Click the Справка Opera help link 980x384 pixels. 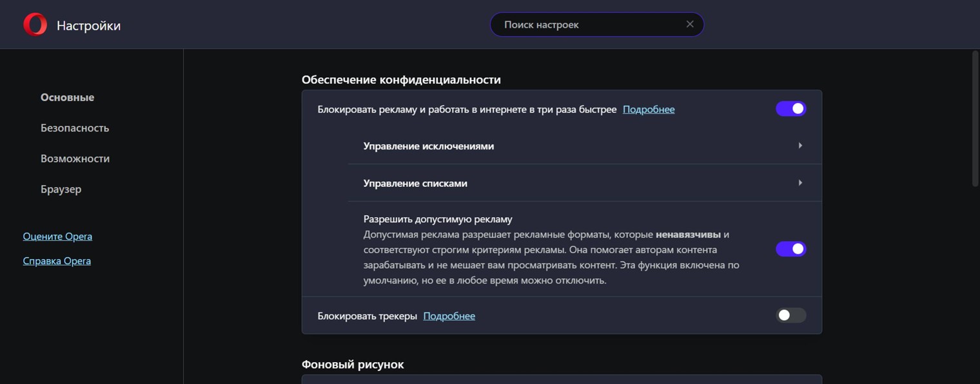point(57,261)
